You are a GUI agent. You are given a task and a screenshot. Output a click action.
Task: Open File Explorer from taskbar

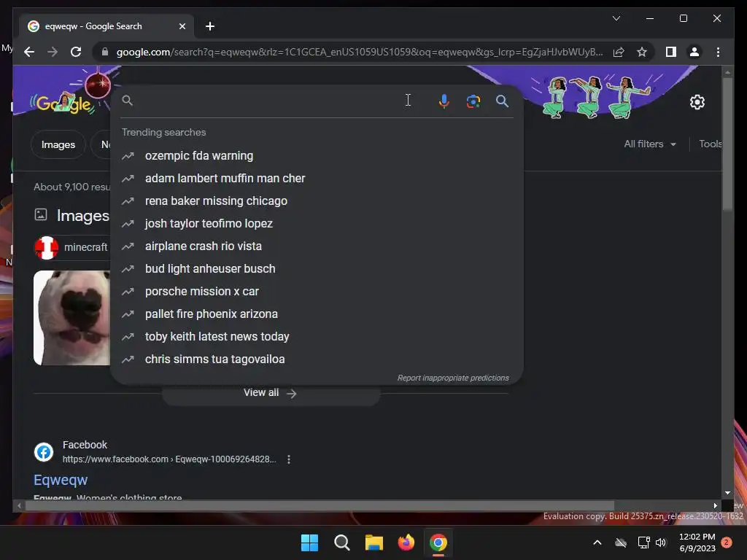374,542
